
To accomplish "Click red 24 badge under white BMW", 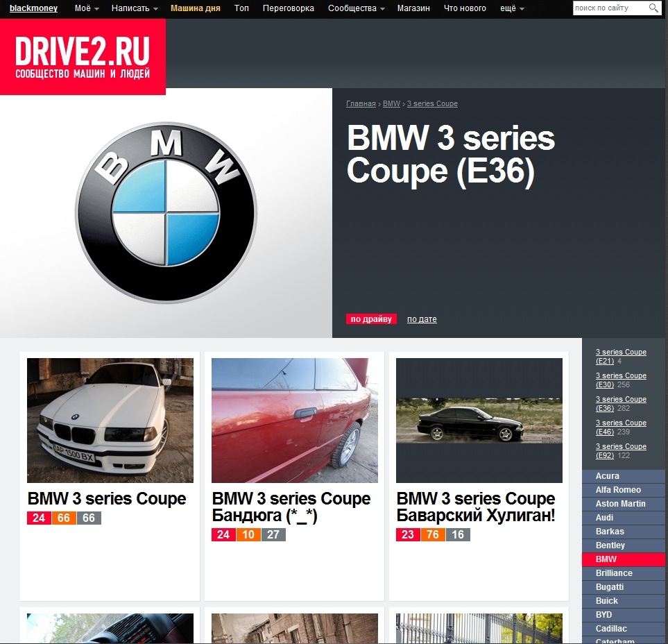I will click(39, 518).
